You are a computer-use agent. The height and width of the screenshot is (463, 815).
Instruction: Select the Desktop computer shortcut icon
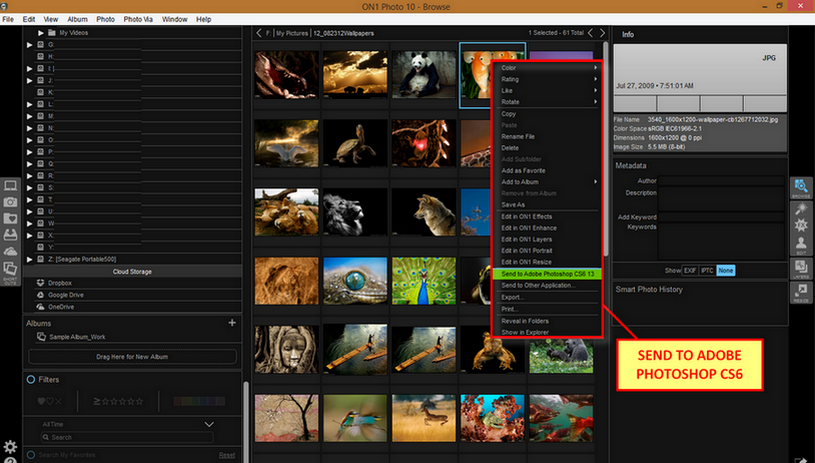pyautogui.click(x=10, y=186)
